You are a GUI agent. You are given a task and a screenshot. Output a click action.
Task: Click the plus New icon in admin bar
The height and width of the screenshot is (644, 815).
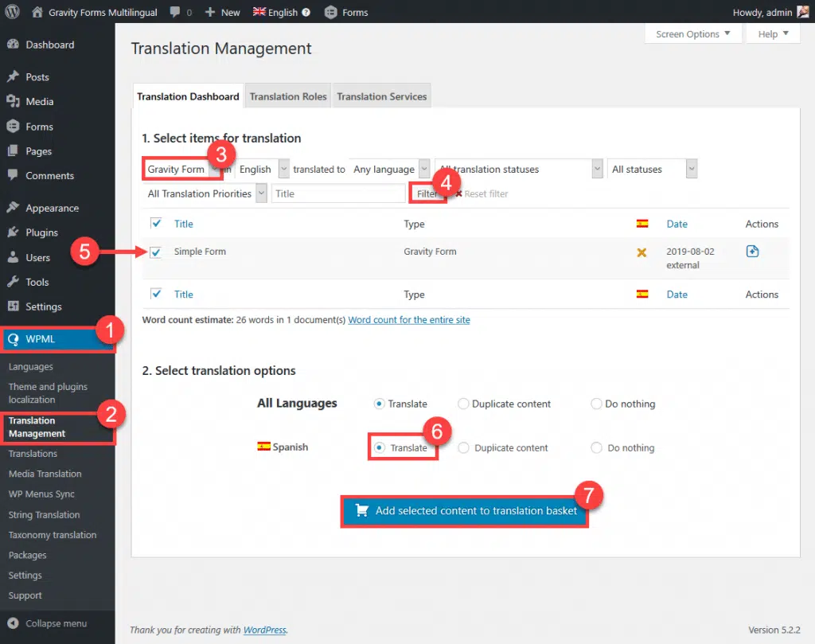point(210,12)
